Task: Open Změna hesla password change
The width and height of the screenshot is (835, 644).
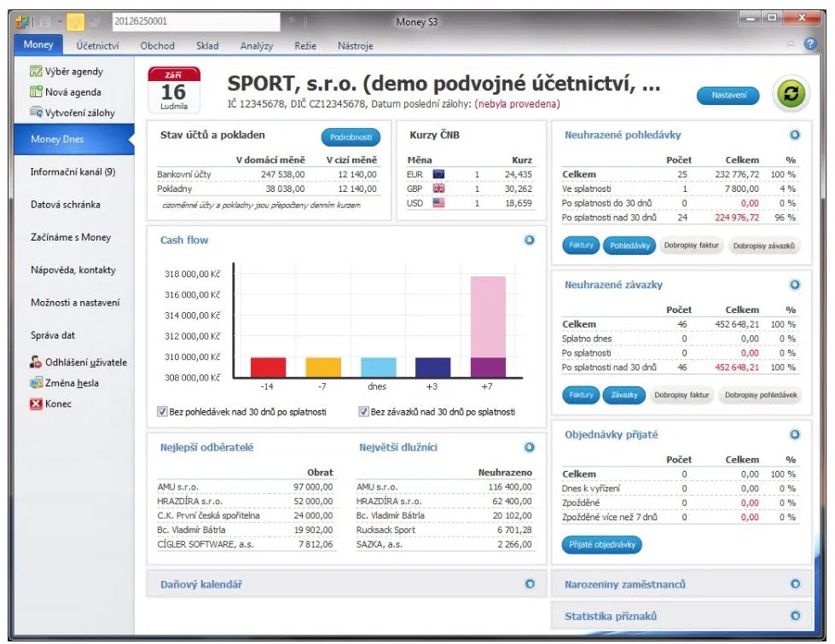Action: click(65, 383)
